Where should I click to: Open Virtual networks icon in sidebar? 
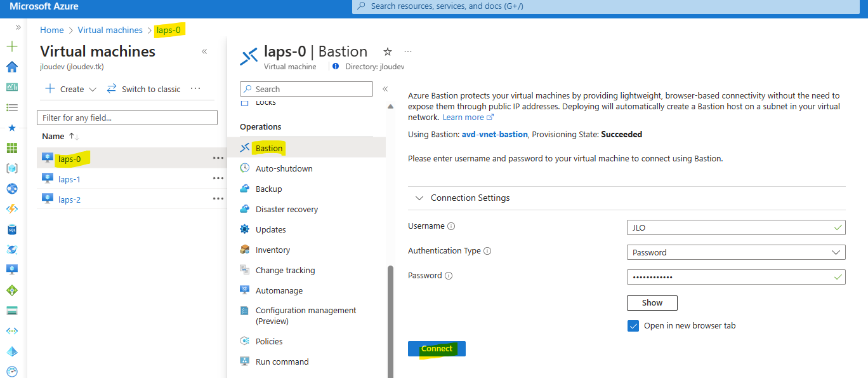(x=11, y=331)
